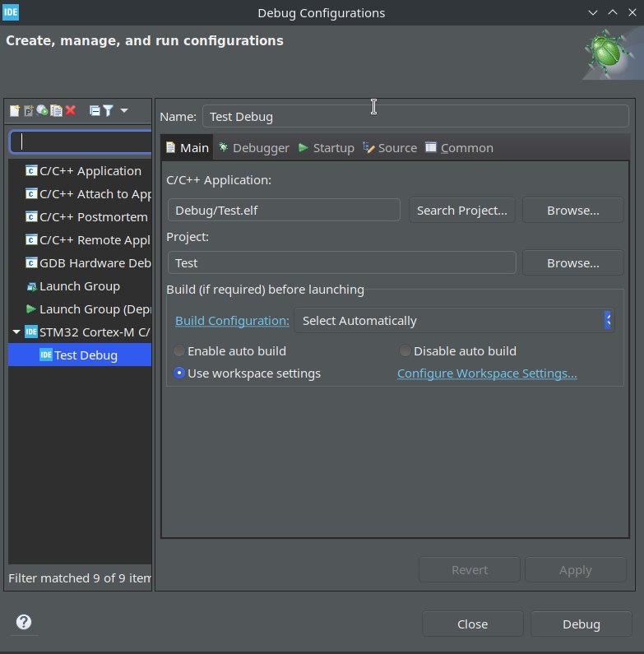Click the Launch Group icon
Viewport: 644px width, 654px height.
pos(31,286)
